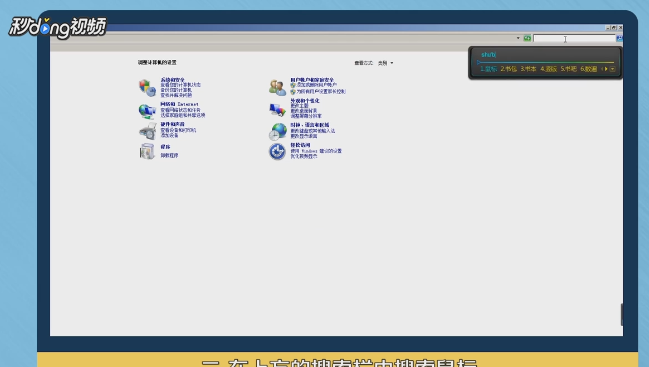The height and width of the screenshot is (367, 649).
Task: Open 更改主题 link
Action: pyautogui.click(x=299, y=106)
